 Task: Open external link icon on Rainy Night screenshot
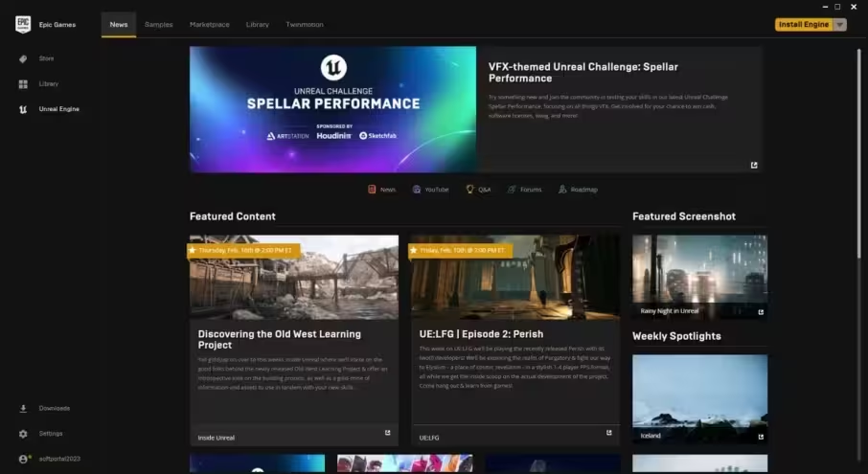pos(761,312)
